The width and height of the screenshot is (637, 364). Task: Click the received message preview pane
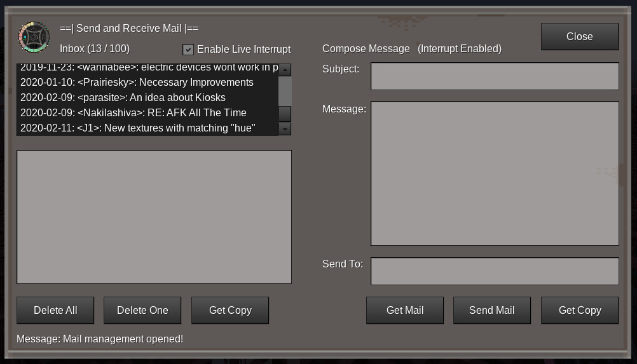coord(154,217)
